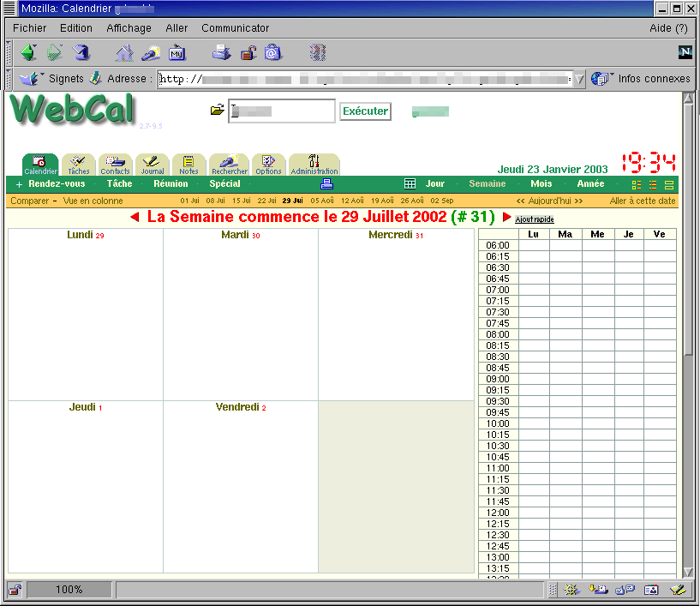
Task: Switch to Année view
Action: coord(590,183)
